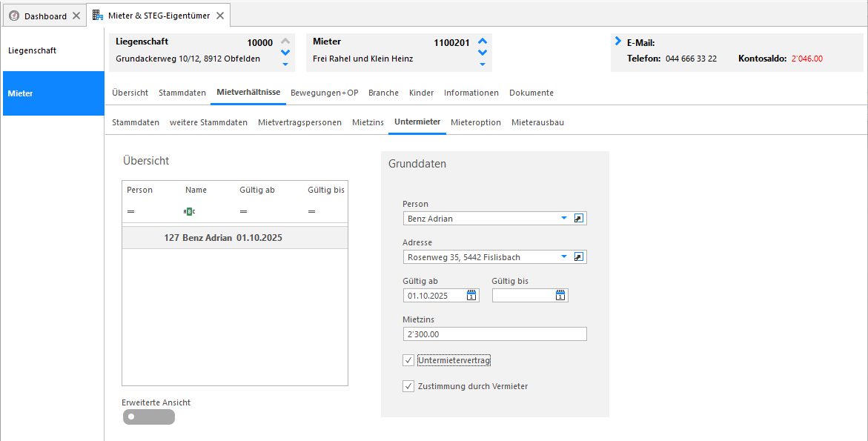This screenshot has height=441, width=868.
Task: Open the Branche tab
Action: (384, 93)
